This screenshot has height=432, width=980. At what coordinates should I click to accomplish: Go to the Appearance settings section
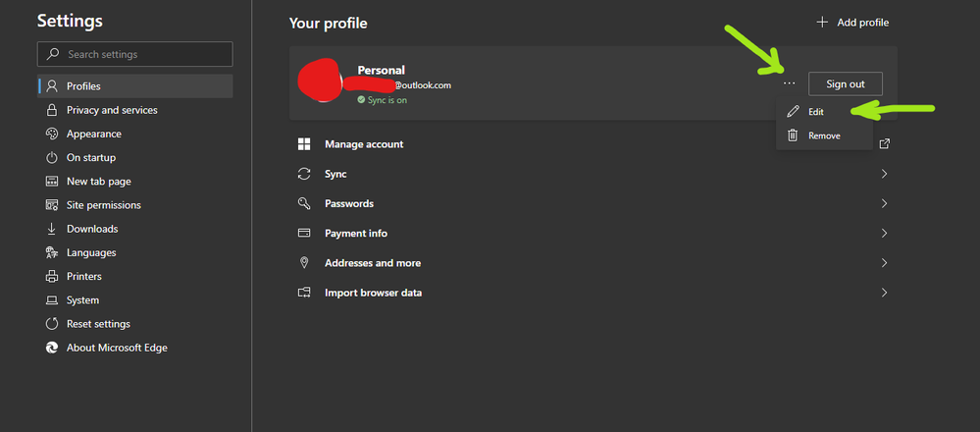(x=135, y=134)
